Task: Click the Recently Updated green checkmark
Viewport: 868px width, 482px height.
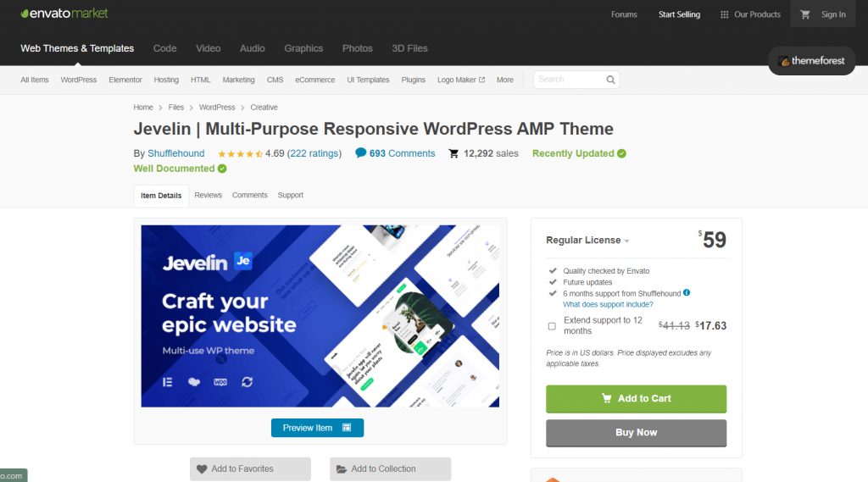Action: click(x=621, y=153)
